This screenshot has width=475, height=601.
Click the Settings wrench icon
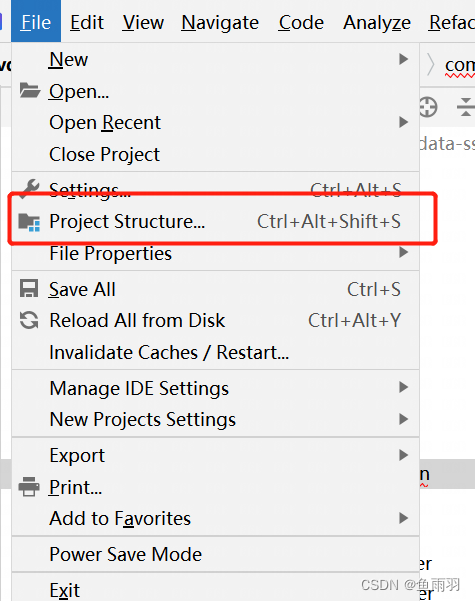click(x=30, y=189)
